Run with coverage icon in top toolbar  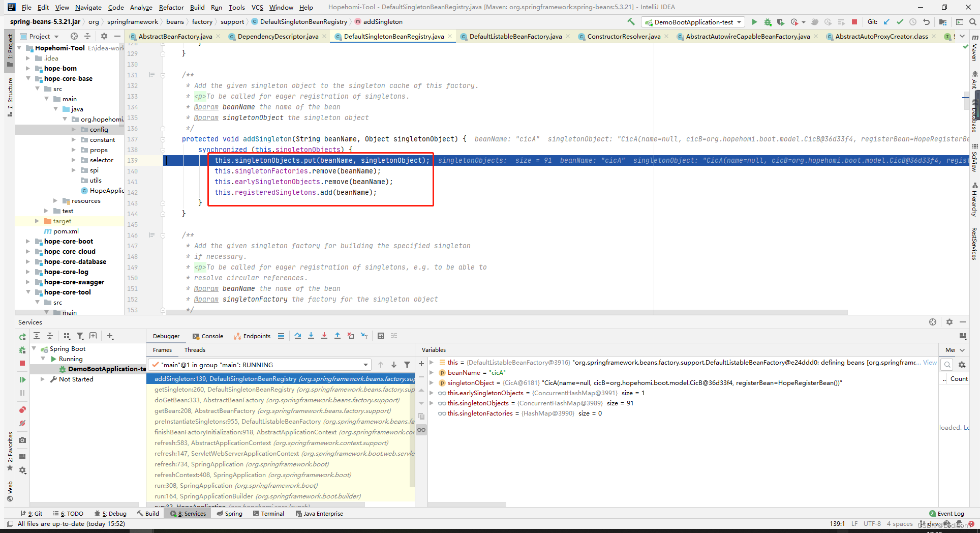click(x=781, y=22)
